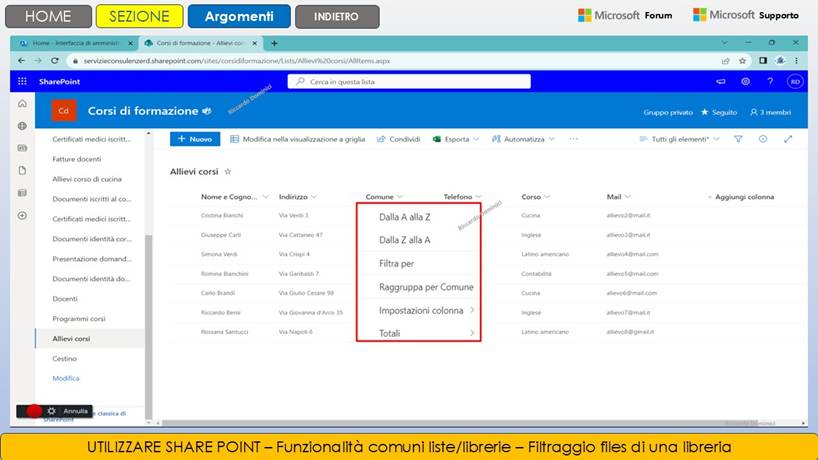Image resolution: width=818 pixels, height=460 pixels.
Task: Choose Filtra per in column menu
Action: pyautogui.click(x=396, y=263)
